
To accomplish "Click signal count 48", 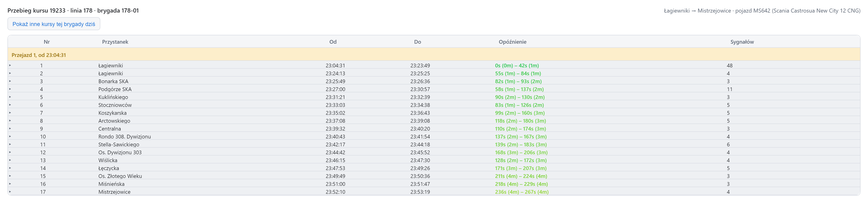I will pos(729,66).
